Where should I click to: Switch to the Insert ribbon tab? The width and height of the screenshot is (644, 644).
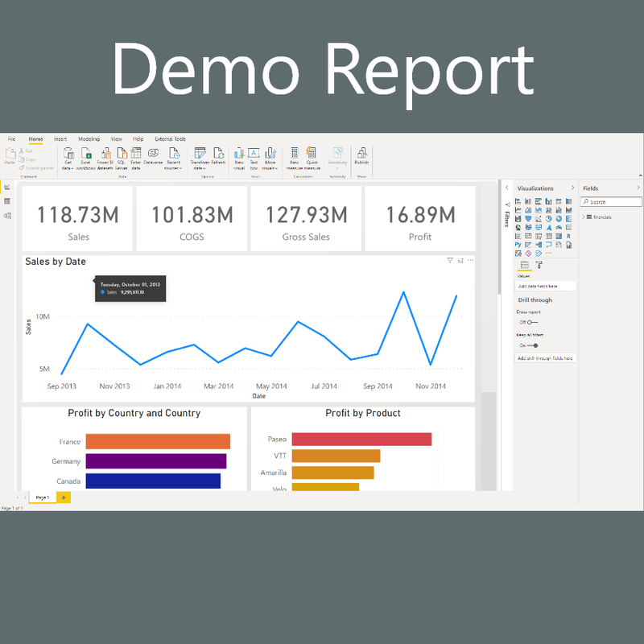[60, 139]
